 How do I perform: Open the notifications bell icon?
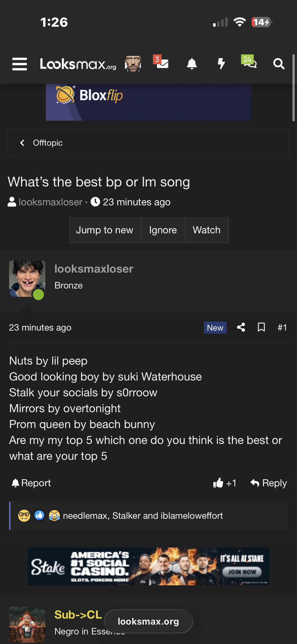coord(192,64)
